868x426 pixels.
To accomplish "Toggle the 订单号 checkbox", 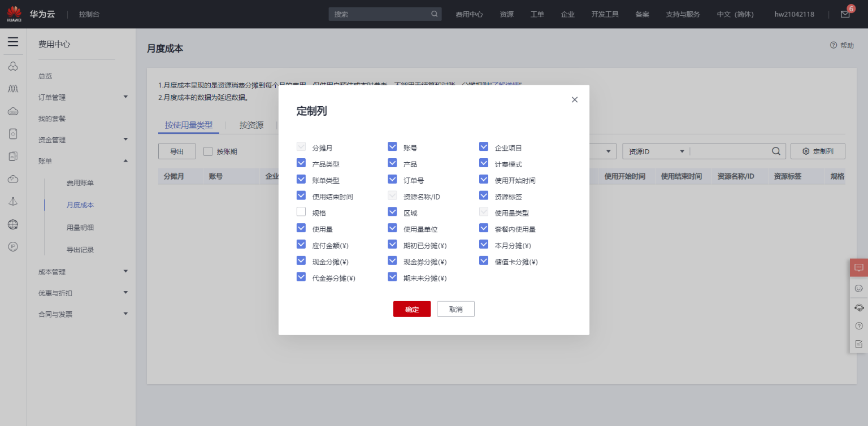I will pos(392,180).
